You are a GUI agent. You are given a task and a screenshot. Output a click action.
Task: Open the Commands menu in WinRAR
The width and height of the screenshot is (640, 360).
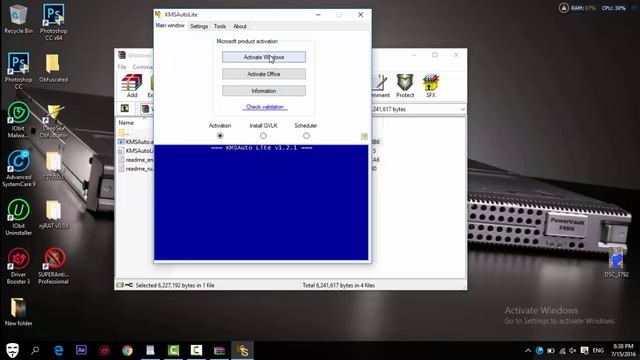[x=142, y=67]
